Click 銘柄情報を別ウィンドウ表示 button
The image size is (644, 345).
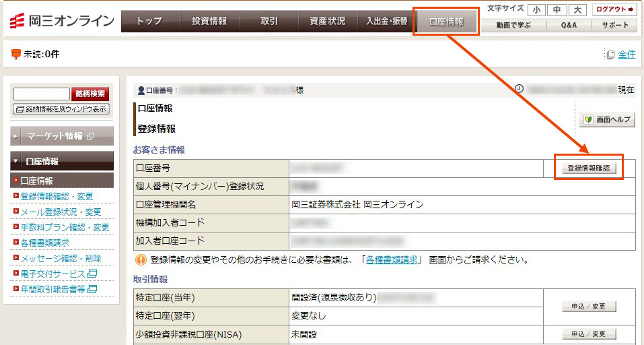pyautogui.click(x=62, y=109)
